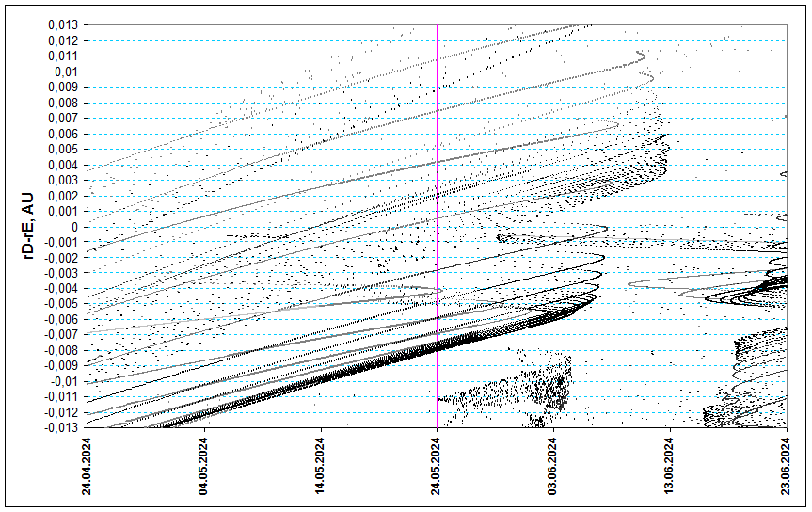Click the 23.06.2024 date label
Viewport: 812px width, 512px height.
point(786,467)
